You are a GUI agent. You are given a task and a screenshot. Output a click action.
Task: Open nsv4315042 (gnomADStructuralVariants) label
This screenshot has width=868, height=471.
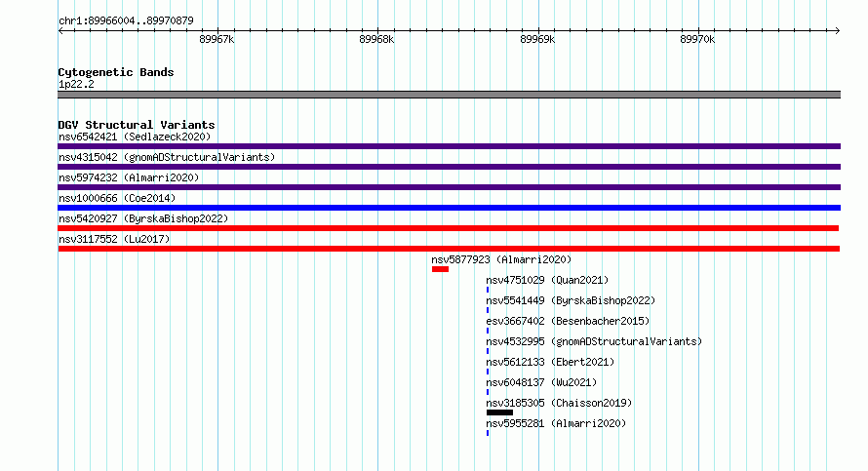(167, 157)
